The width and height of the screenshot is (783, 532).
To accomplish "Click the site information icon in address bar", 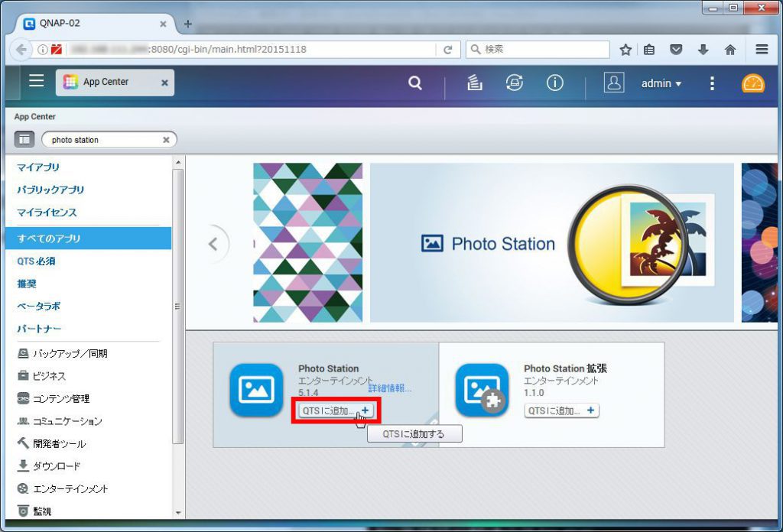I will tap(43, 50).
